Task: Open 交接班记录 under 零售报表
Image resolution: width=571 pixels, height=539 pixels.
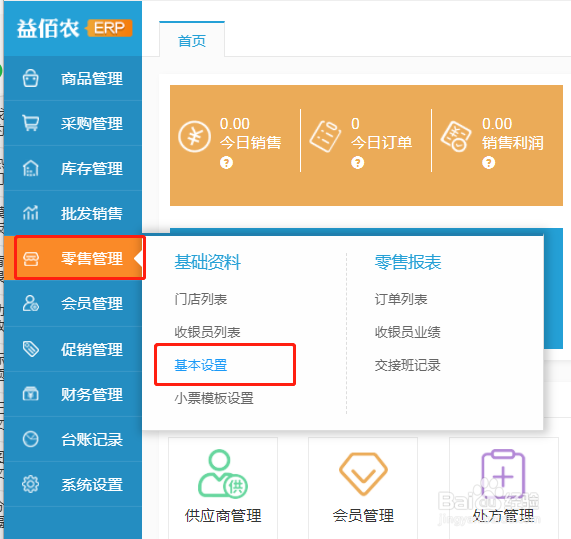Action: pos(407,365)
